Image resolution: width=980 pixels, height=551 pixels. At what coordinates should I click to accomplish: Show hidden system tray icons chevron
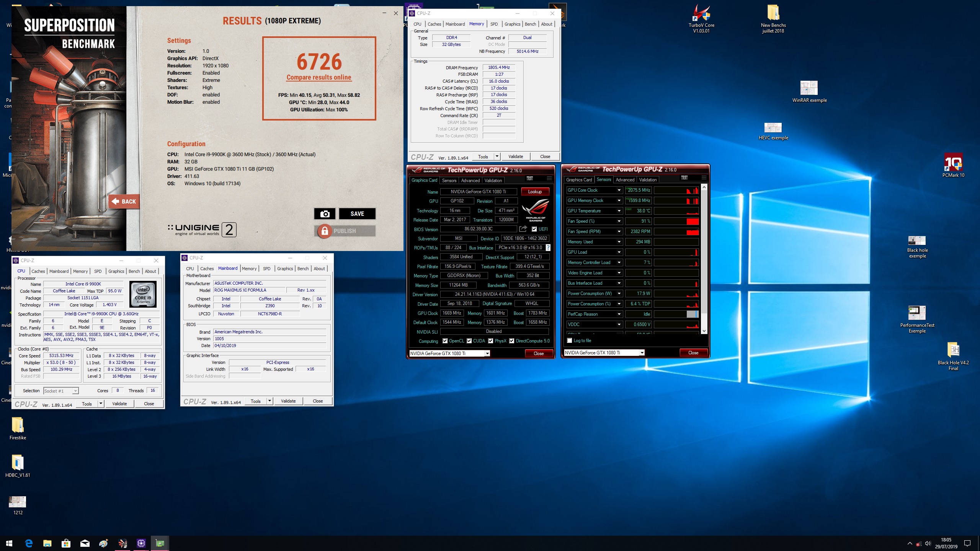coord(910,543)
